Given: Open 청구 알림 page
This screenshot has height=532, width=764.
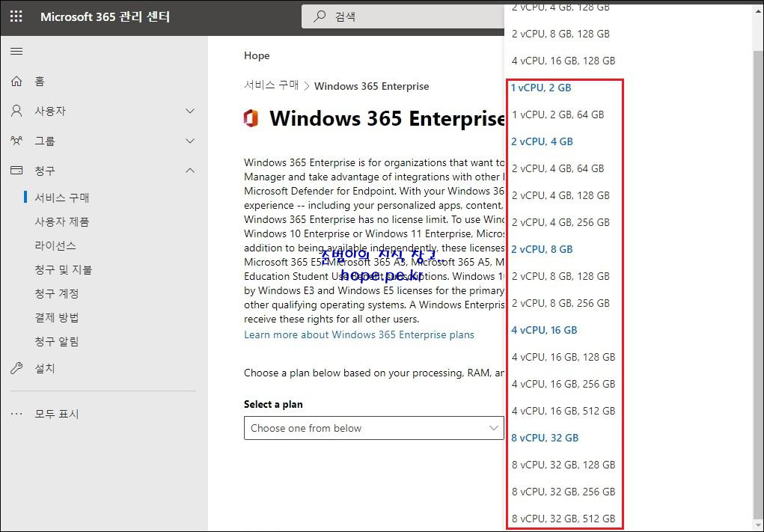Looking at the screenshot, I should click(x=57, y=341).
